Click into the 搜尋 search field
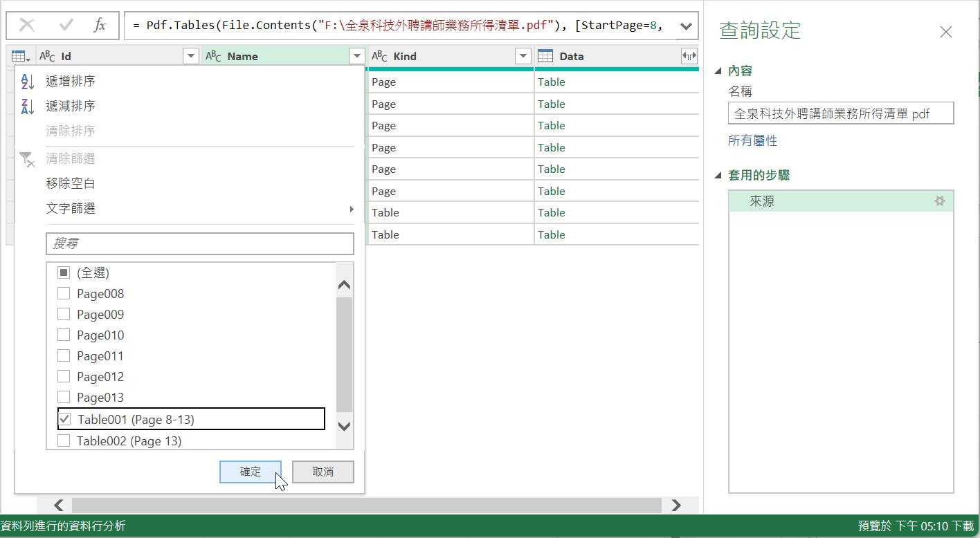Screen dimensions: 980x538 coord(199,243)
